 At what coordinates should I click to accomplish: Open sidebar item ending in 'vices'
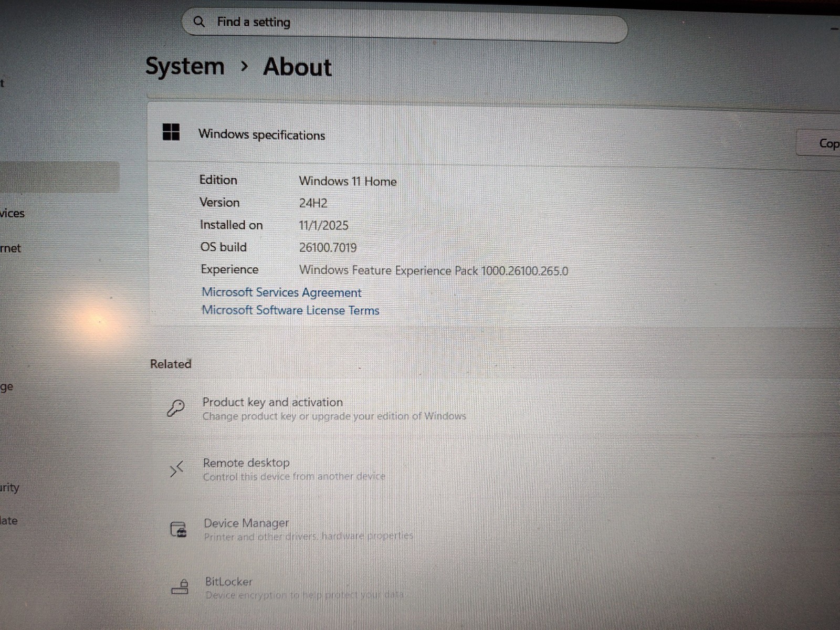click(x=12, y=213)
